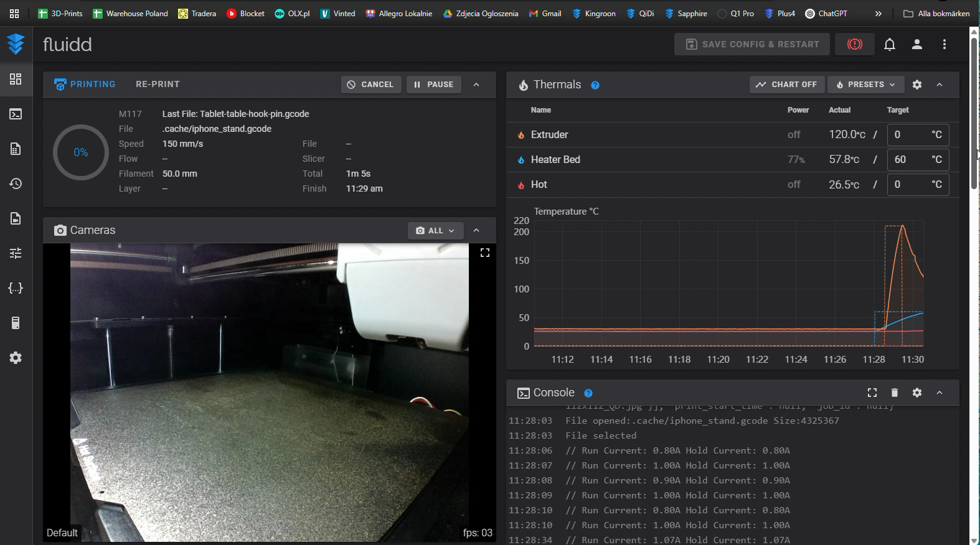The width and height of the screenshot is (980, 545).
Task: Open the user account icon
Action: click(x=917, y=44)
